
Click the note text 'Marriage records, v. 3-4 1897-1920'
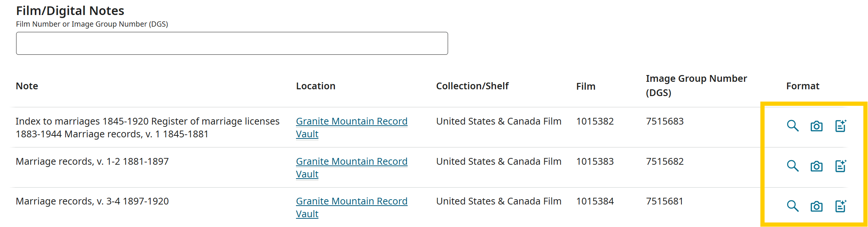point(92,201)
